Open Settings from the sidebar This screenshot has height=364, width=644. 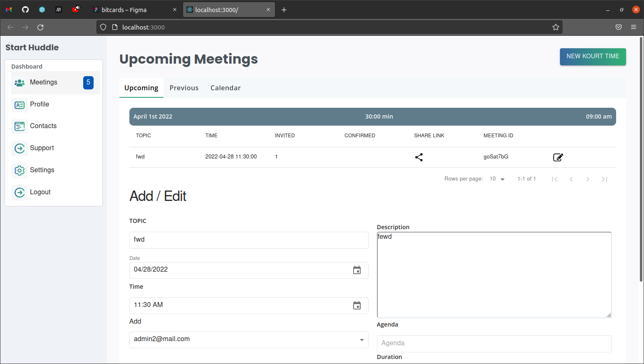pyautogui.click(x=42, y=170)
